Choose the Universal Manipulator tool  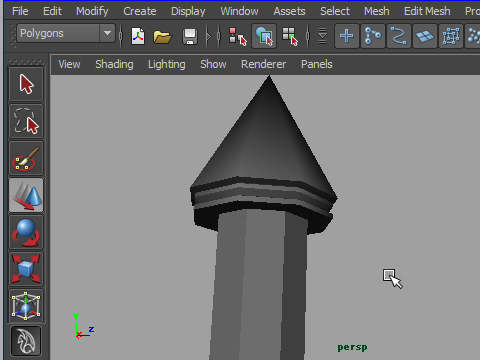click(26, 306)
